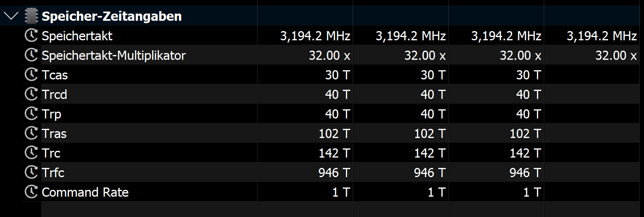Click last column multiplier value 32.00 x
This screenshot has height=217, width=644.
click(616, 55)
